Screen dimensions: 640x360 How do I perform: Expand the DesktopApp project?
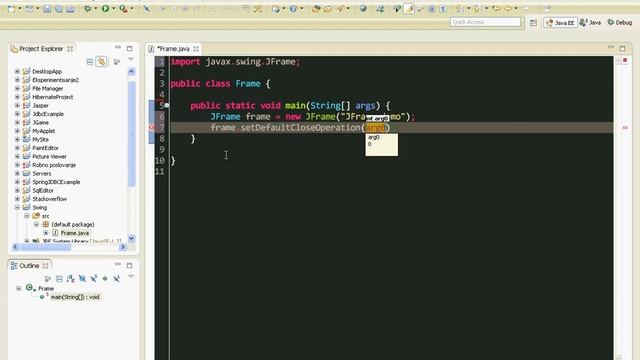[x=17, y=71]
